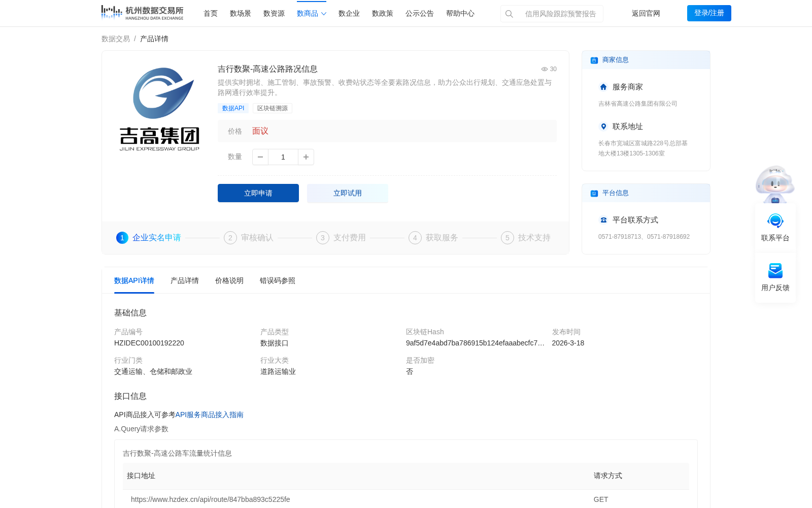Click the 用户反馈 feedback icon
The width and height of the screenshot is (812, 508).
click(x=775, y=271)
